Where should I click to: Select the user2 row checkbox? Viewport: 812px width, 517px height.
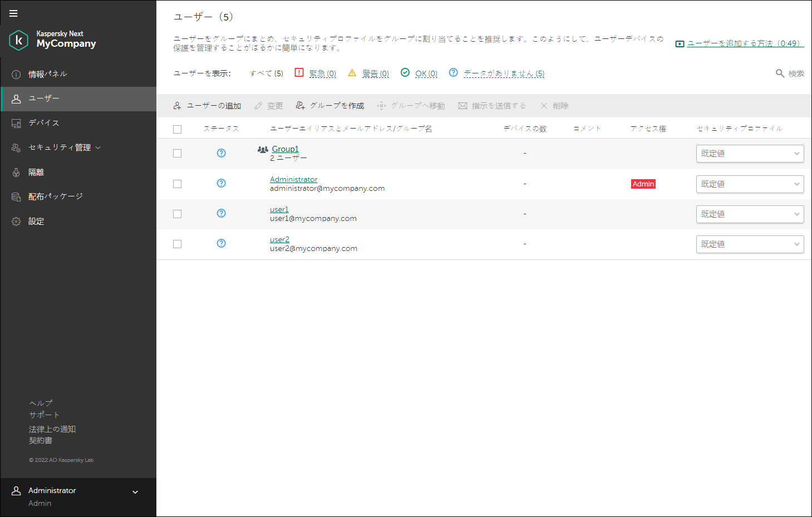click(178, 244)
